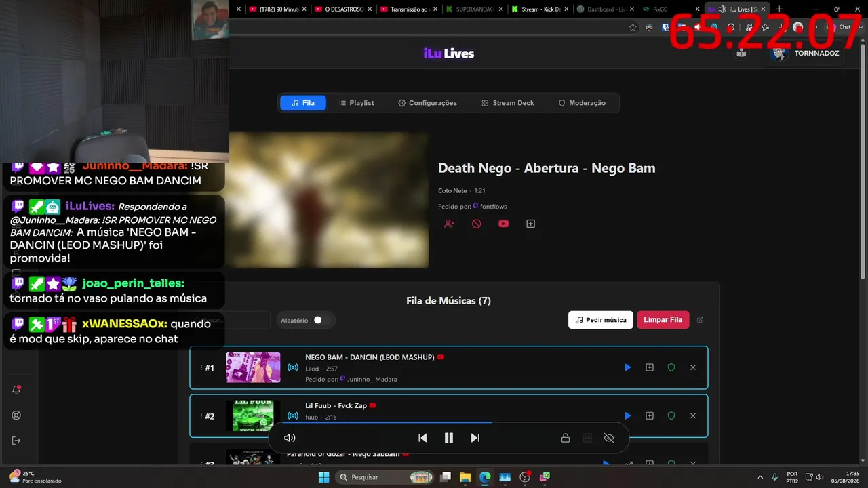Switch to the Playlist tab

(x=356, y=103)
